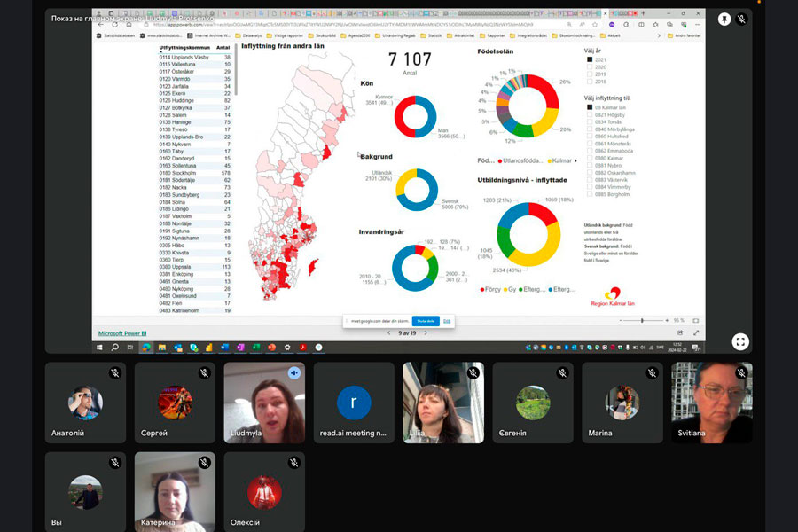Go to next report page arrow
The width and height of the screenshot is (798, 532).
click(x=426, y=333)
